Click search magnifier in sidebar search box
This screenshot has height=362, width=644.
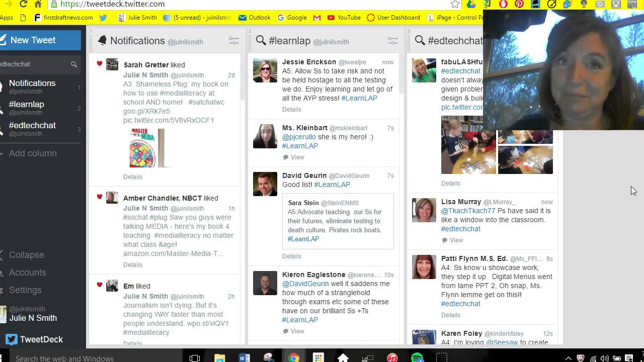click(x=74, y=64)
